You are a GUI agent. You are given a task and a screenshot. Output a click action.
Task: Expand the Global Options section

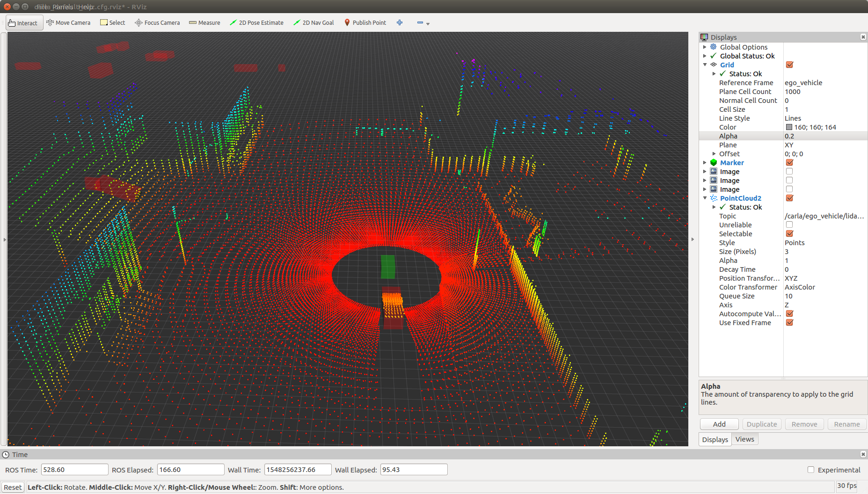[x=706, y=47]
